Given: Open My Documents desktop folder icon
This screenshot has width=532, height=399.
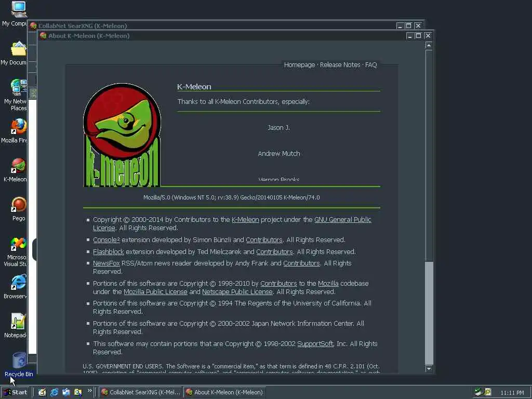Looking at the screenshot, I should tap(18, 48).
